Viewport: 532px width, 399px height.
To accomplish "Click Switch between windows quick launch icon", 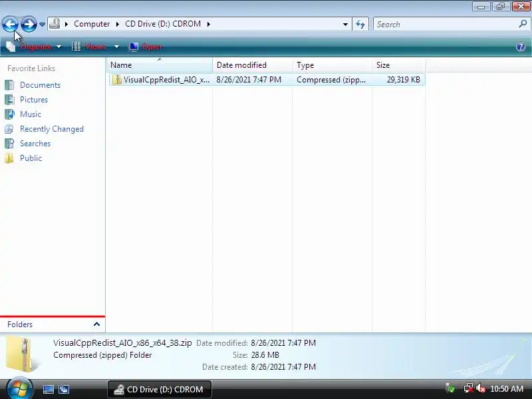I will click(63, 389).
